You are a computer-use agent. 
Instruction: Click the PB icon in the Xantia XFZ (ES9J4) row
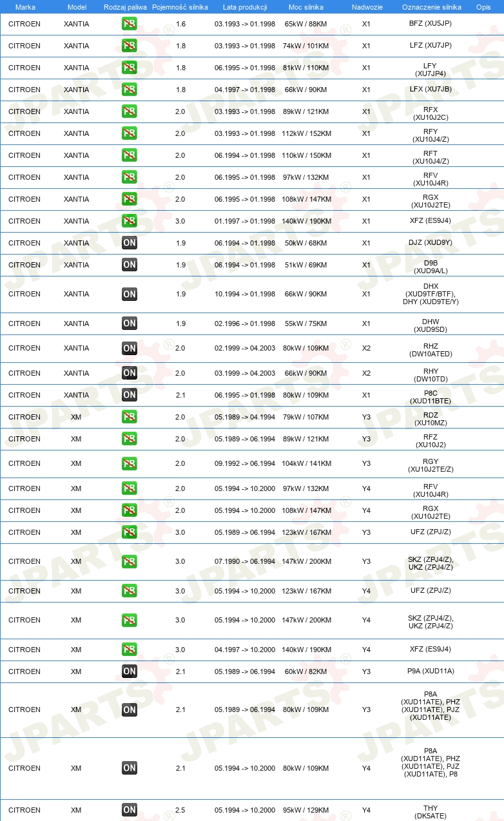tap(130, 221)
